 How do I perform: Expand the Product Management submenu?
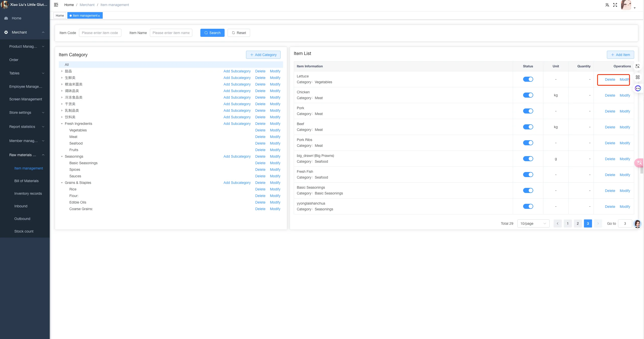tap(25, 46)
